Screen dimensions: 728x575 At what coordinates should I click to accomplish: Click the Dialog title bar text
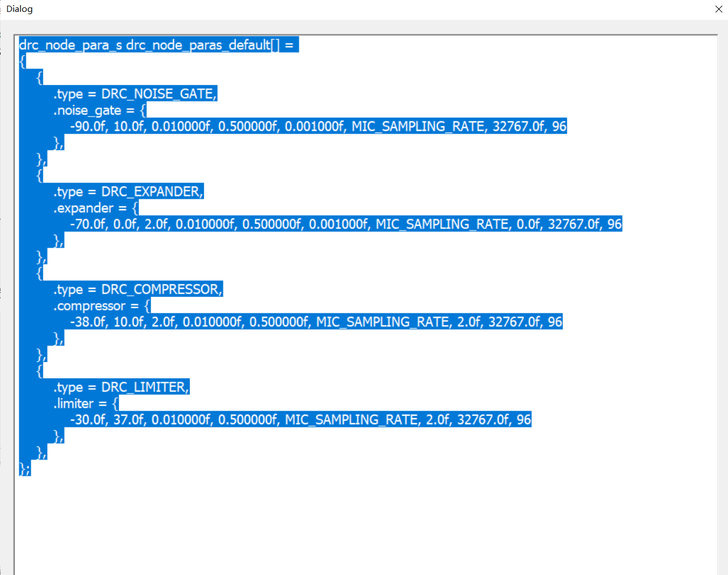(20, 9)
